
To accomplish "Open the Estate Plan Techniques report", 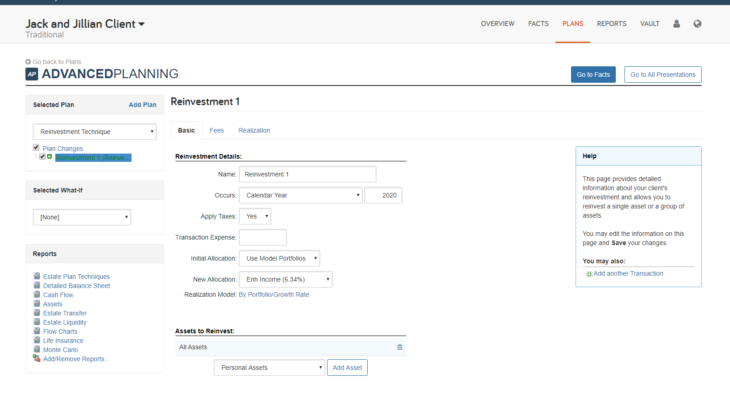I will coord(76,277).
